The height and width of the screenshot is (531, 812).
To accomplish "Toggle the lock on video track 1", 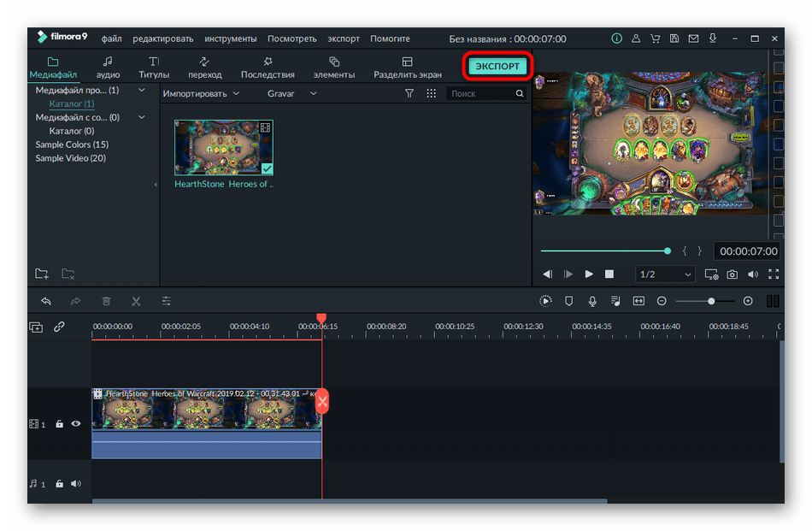I will (x=59, y=423).
